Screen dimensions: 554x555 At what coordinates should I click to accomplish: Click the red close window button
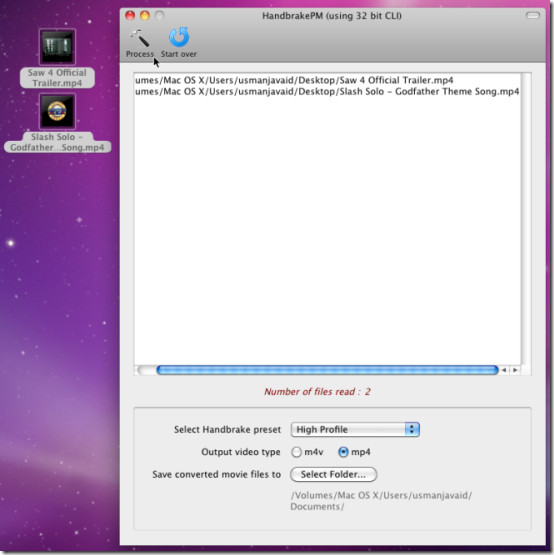coord(130,15)
